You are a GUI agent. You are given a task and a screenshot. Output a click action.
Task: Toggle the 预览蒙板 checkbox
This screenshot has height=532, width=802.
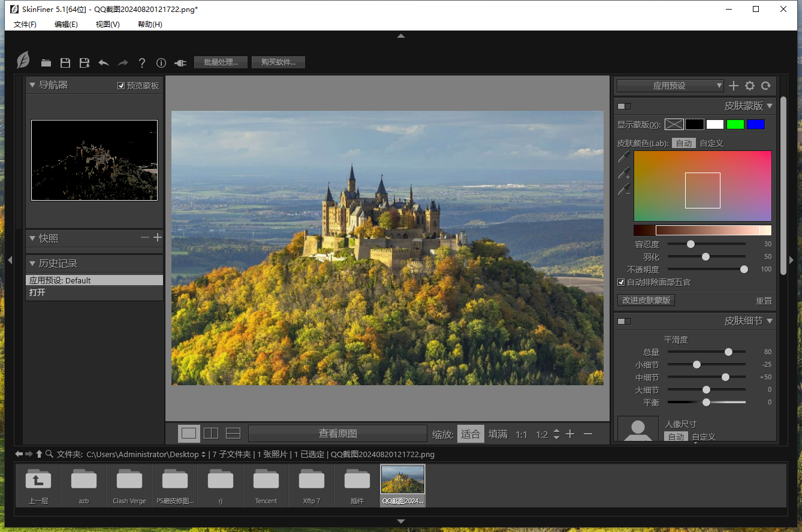pos(121,86)
